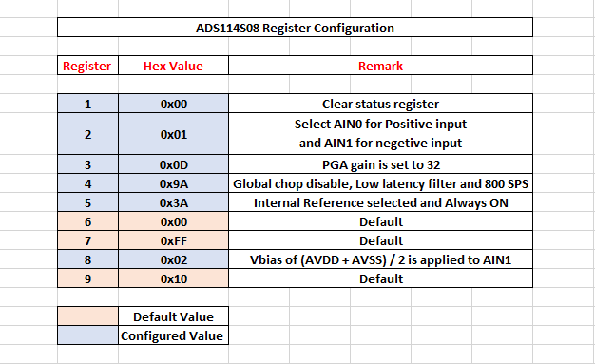The image size is (595, 364).
Task: Select the peach legend color cell
Action: click(87, 316)
